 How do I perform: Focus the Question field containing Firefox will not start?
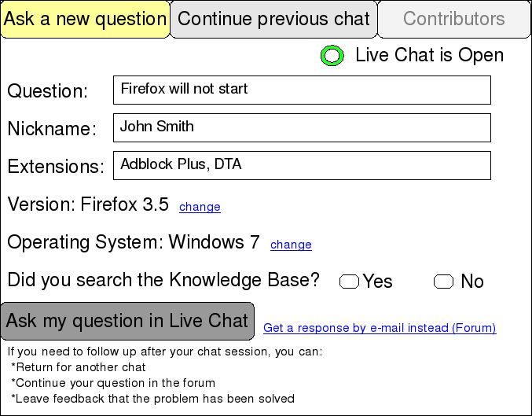click(x=302, y=90)
